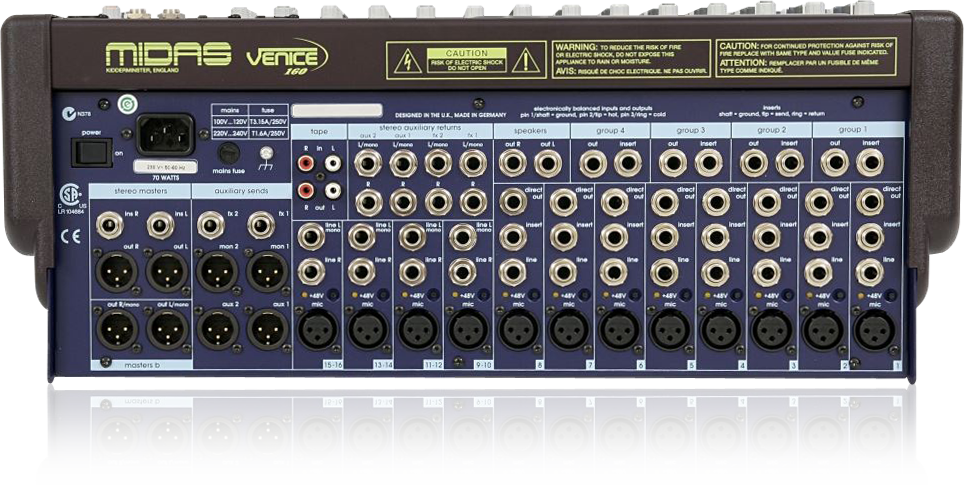Toggle the +48V switch on channel 13-14
Viewport: 964px width, 485px height.
point(382,295)
